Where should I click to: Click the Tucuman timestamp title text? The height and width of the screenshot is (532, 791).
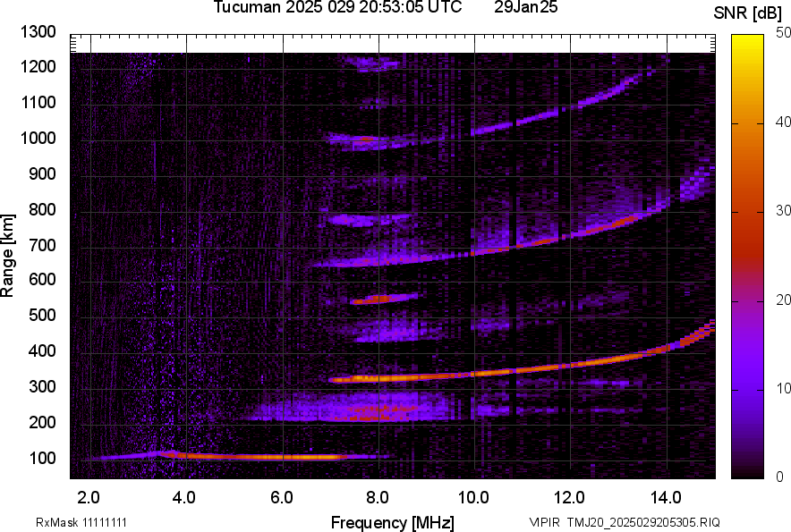(337, 8)
